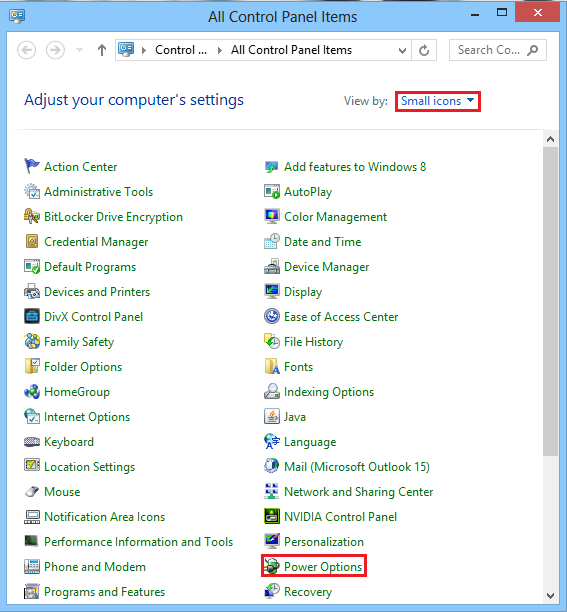Click the NVIDIA Control Panel icon
This screenshot has width=567, height=612.
(272, 516)
